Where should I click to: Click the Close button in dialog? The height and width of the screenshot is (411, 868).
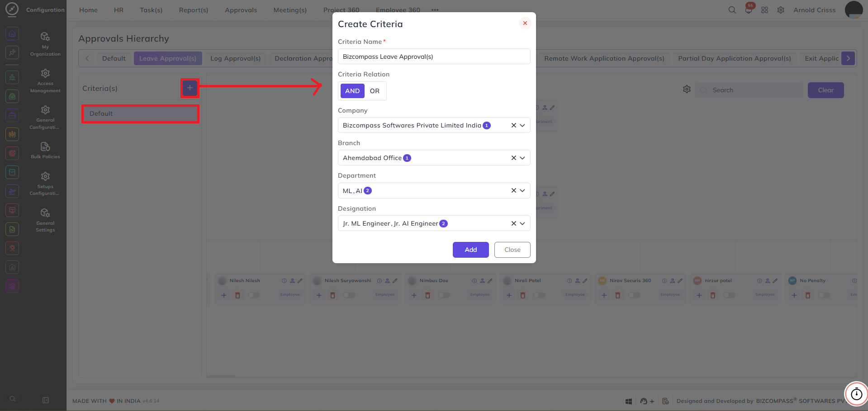[x=512, y=250]
